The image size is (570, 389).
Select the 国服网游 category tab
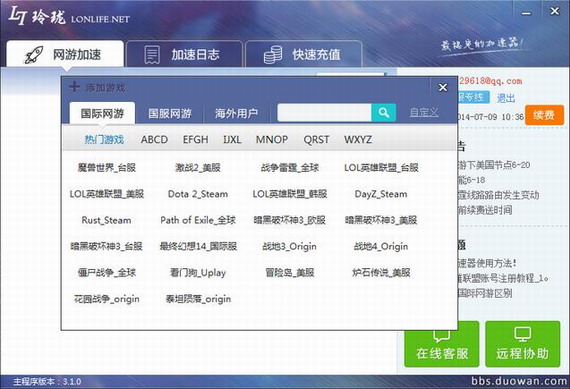(x=170, y=113)
